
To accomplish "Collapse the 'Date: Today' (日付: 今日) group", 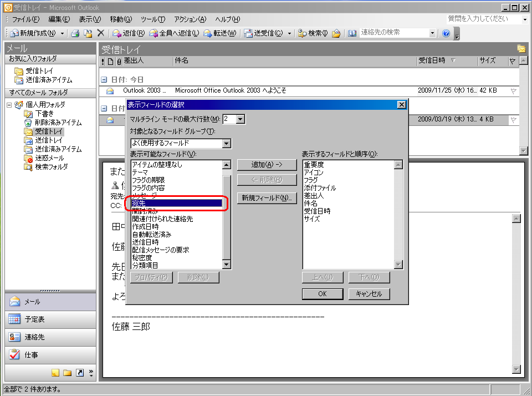I will tap(104, 80).
